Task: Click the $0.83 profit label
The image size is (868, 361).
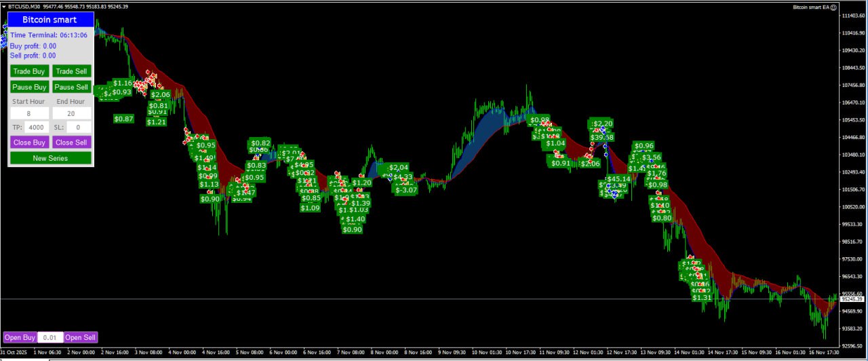Action: [x=256, y=166]
